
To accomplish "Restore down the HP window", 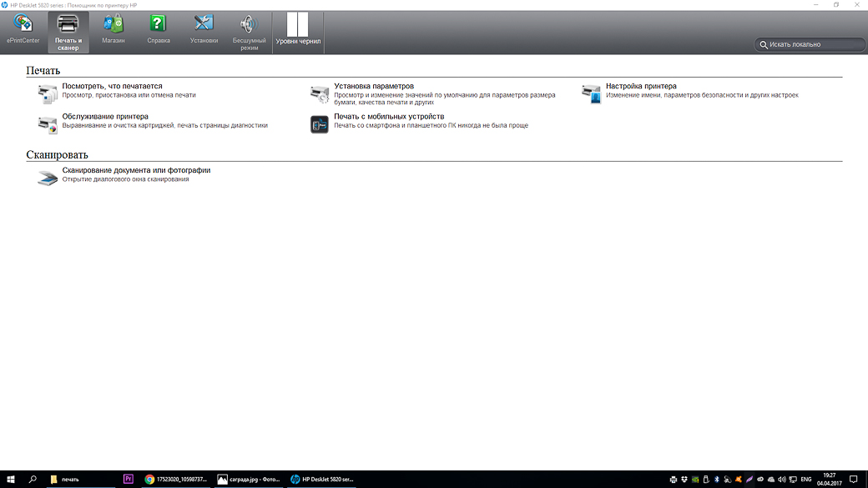I will tap(836, 5).
